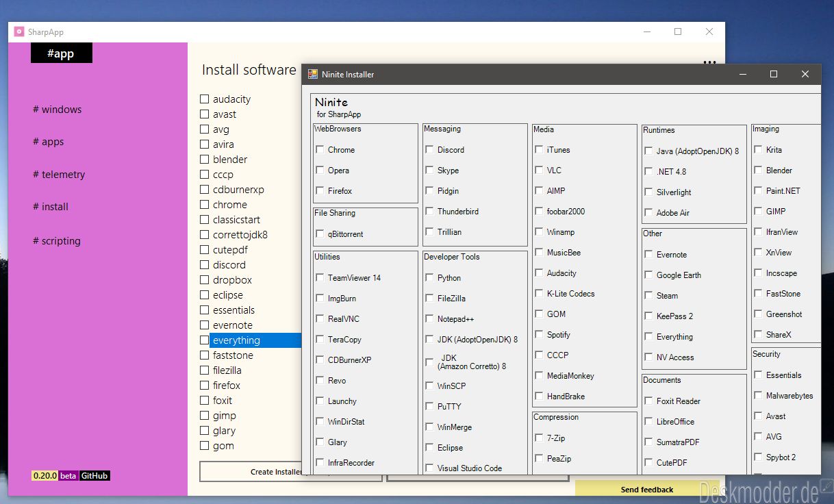Enable JDK (Amazon Corretto) 8 checkbox
The image size is (834, 504).
pyautogui.click(x=429, y=362)
